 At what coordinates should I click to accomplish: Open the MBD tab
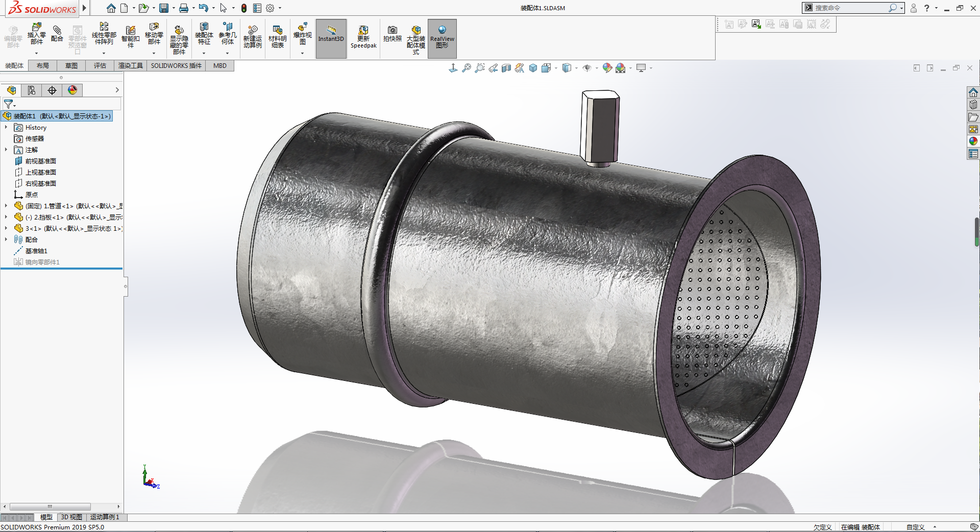tap(220, 66)
